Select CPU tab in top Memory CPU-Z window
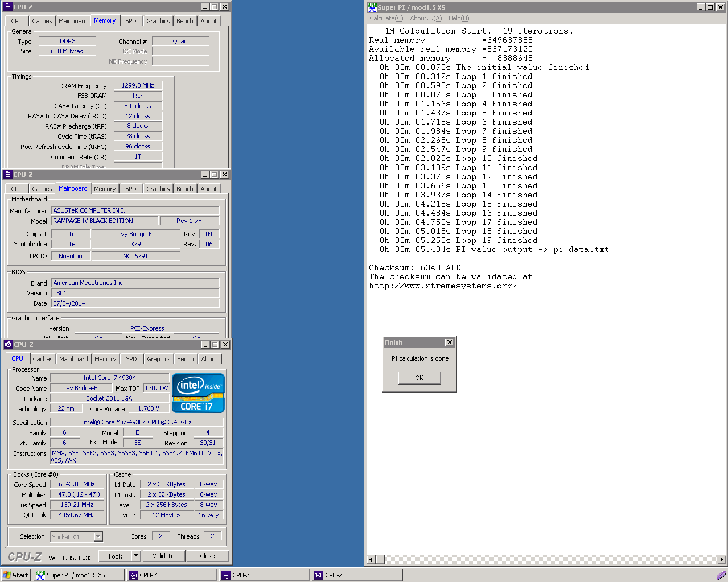Viewport: 728px width, 582px height. click(x=17, y=21)
